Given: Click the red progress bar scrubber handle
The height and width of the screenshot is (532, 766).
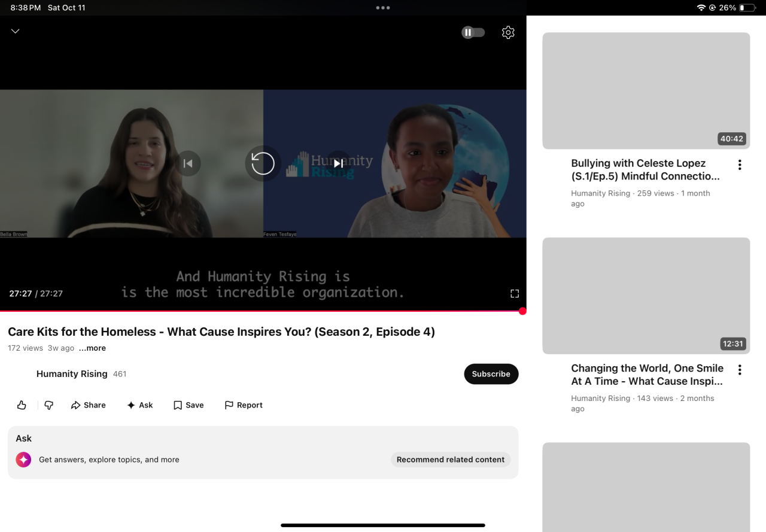Looking at the screenshot, I should 522,311.
